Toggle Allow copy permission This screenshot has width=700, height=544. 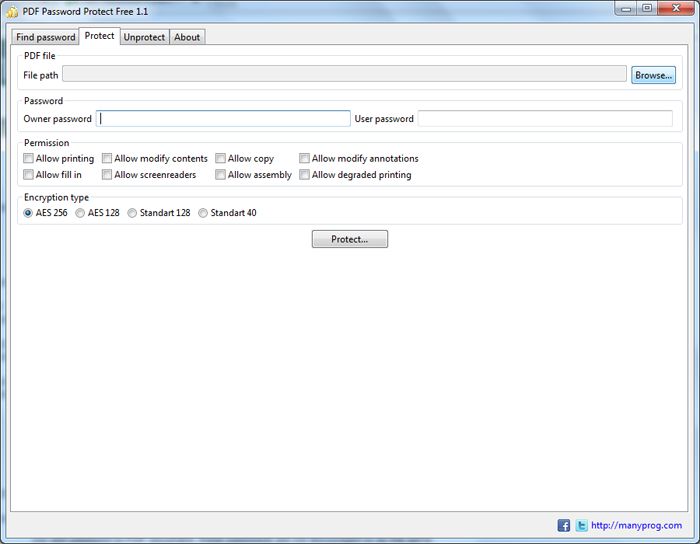pos(220,158)
